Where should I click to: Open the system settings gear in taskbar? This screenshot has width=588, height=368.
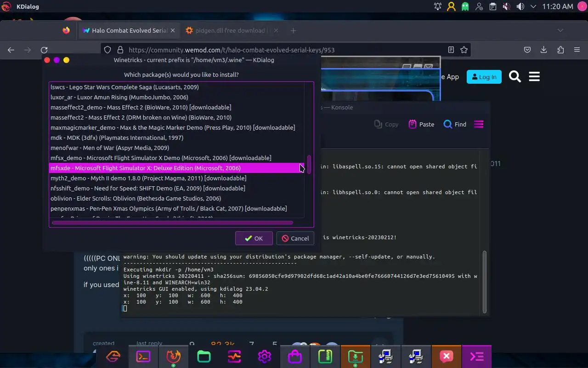(x=264, y=356)
